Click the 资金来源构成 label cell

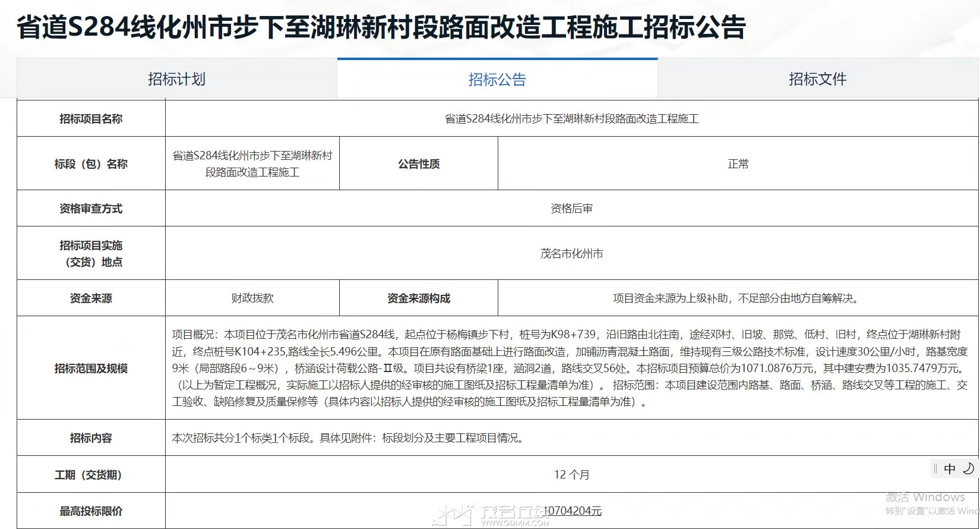tap(419, 298)
